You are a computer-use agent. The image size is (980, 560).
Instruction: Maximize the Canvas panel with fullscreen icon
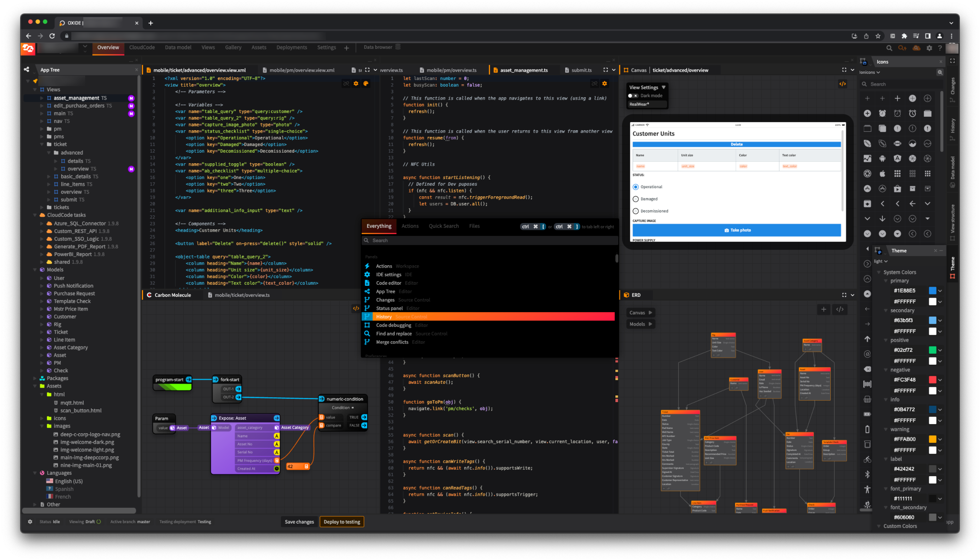click(844, 70)
